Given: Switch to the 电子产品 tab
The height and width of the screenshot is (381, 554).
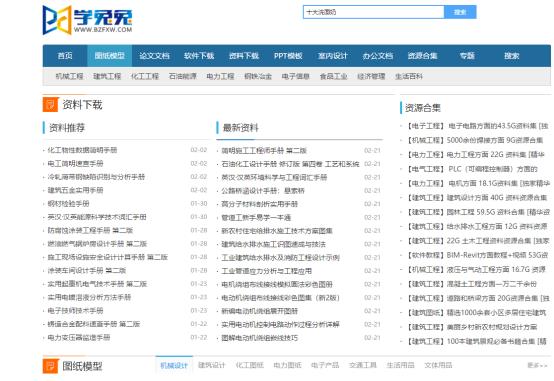Looking at the screenshot, I should tap(325, 365).
